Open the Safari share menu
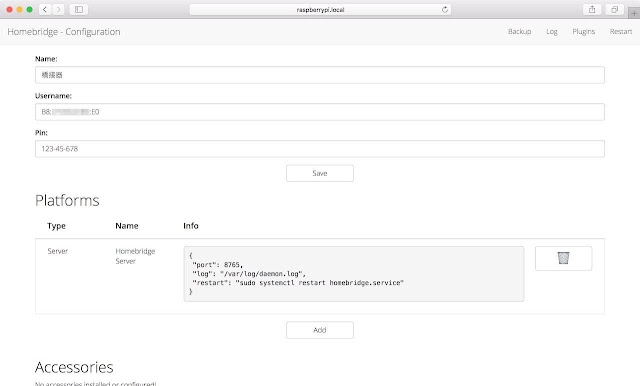640x386 pixels. click(592, 9)
